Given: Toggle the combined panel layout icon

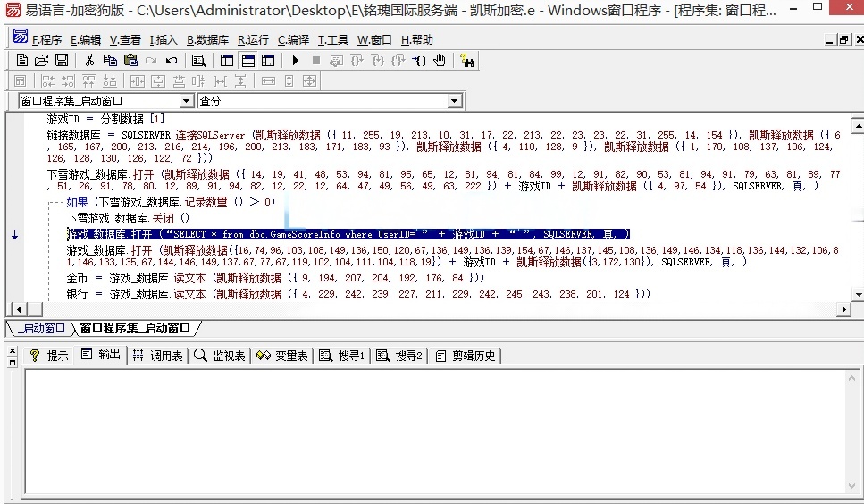Looking at the screenshot, I should pos(268,61).
